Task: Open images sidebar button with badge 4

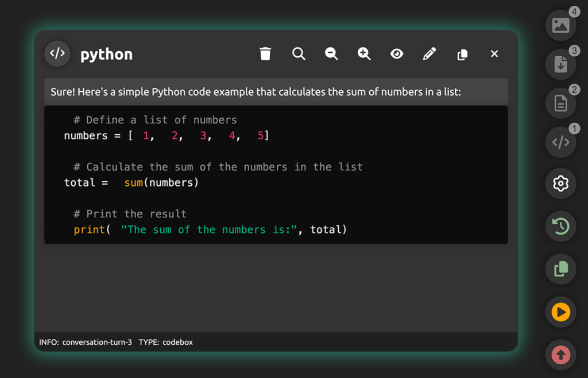Action: click(x=560, y=25)
